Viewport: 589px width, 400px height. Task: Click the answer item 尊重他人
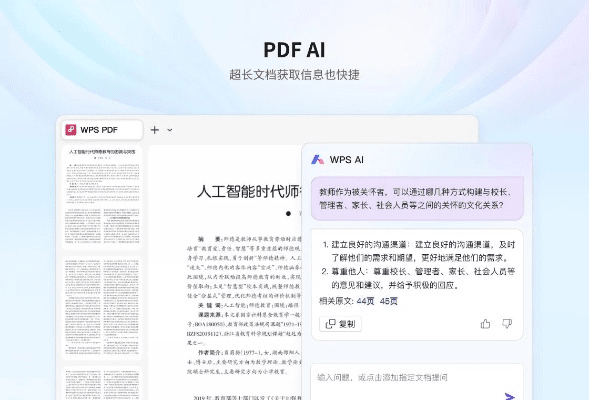click(x=419, y=278)
